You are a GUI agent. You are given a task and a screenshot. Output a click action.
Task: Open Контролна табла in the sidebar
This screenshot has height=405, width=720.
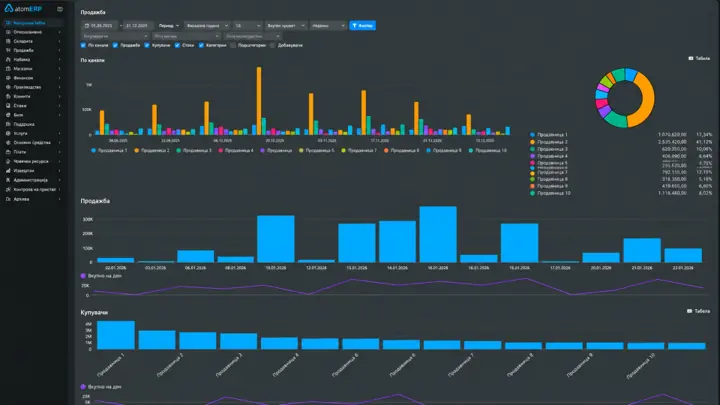[32, 22]
